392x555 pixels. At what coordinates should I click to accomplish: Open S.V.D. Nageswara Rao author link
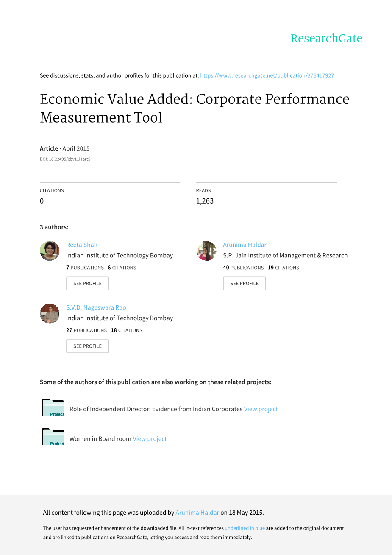tap(96, 307)
